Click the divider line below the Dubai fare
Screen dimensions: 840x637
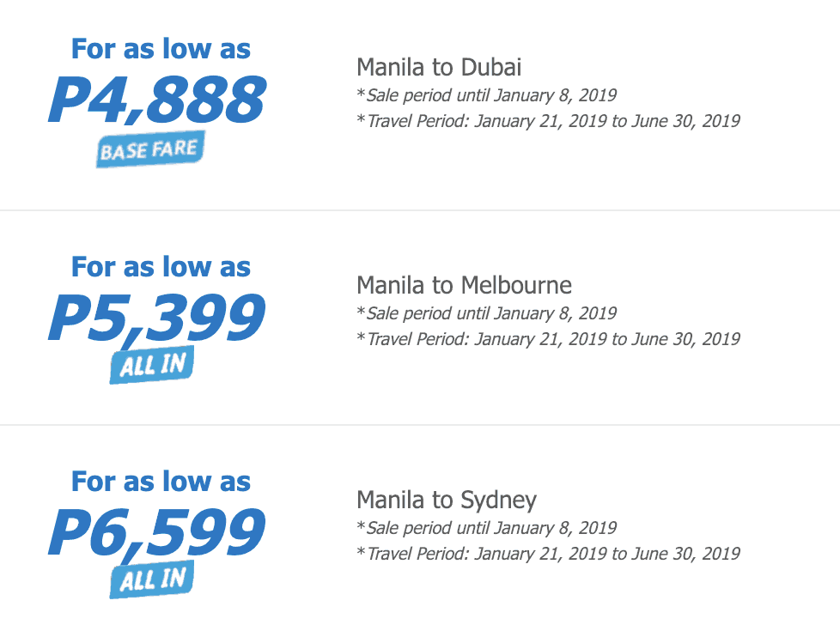pos(420,210)
